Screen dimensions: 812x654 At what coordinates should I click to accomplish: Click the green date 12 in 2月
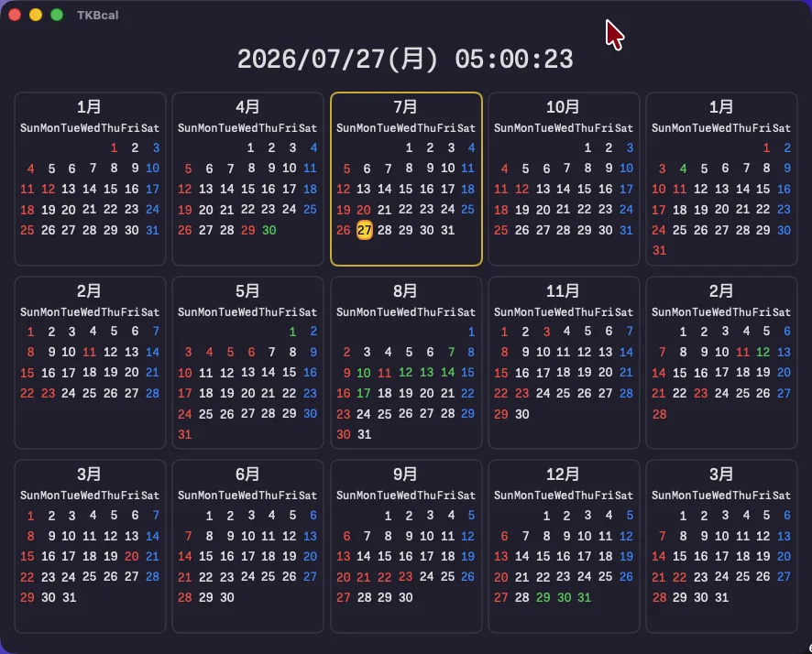point(763,353)
